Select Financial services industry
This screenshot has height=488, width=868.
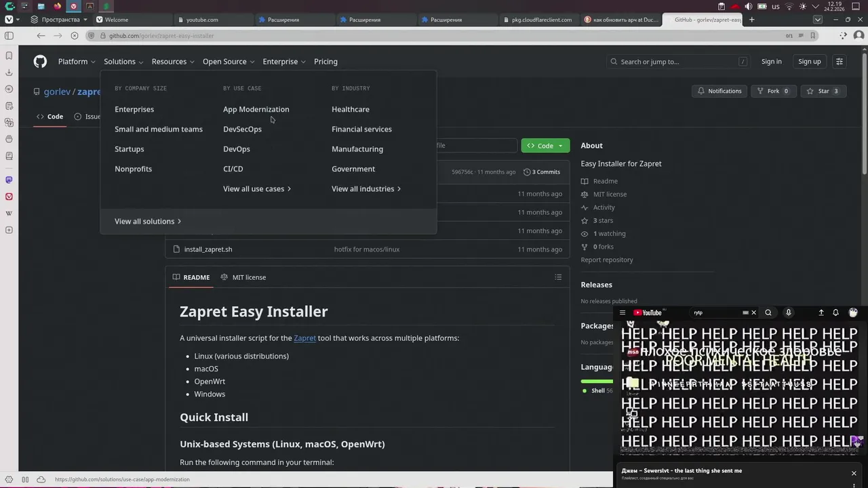361,129
